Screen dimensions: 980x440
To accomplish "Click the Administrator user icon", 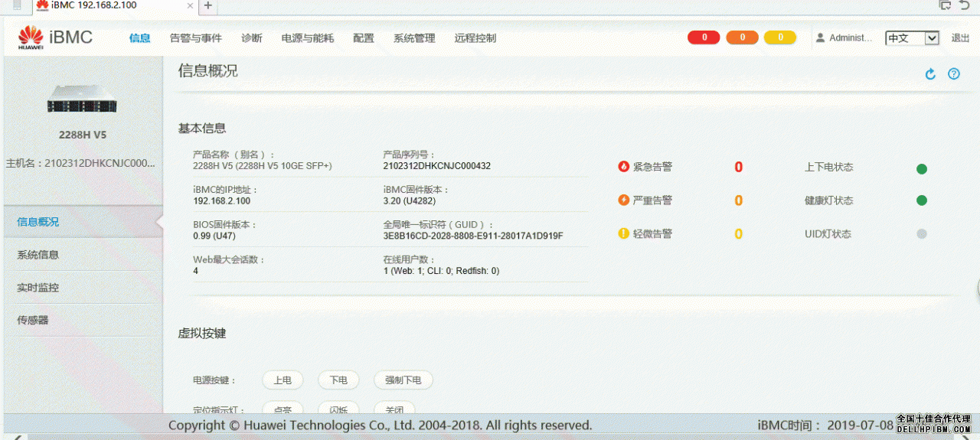I will tap(820, 37).
